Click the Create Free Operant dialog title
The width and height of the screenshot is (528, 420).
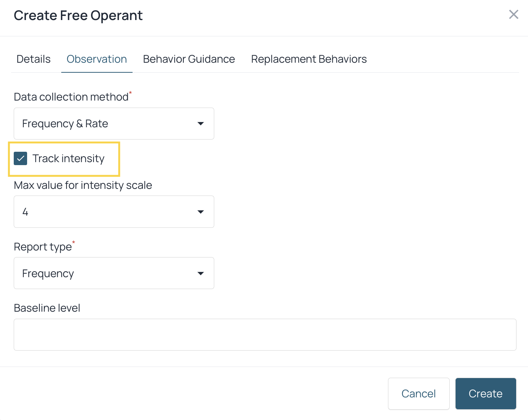pyautogui.click(x=78, y=16)
